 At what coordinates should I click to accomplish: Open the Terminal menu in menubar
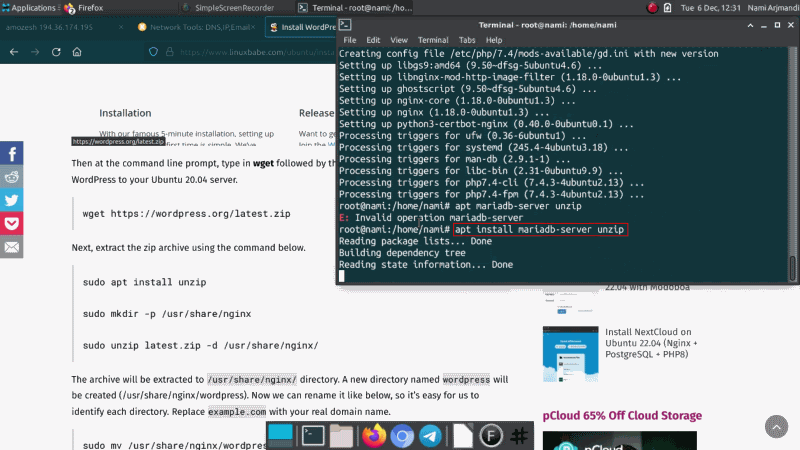(x=433, y=40)
